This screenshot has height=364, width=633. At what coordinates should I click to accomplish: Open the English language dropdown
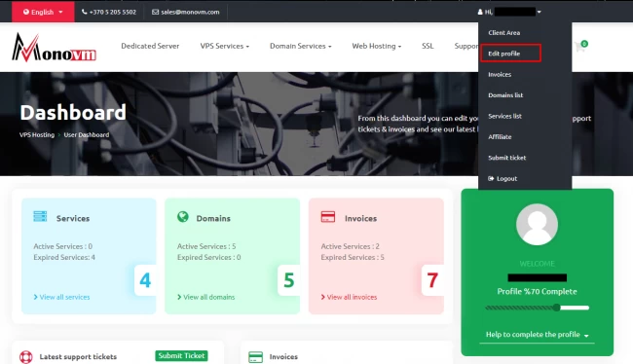[43, 12]
